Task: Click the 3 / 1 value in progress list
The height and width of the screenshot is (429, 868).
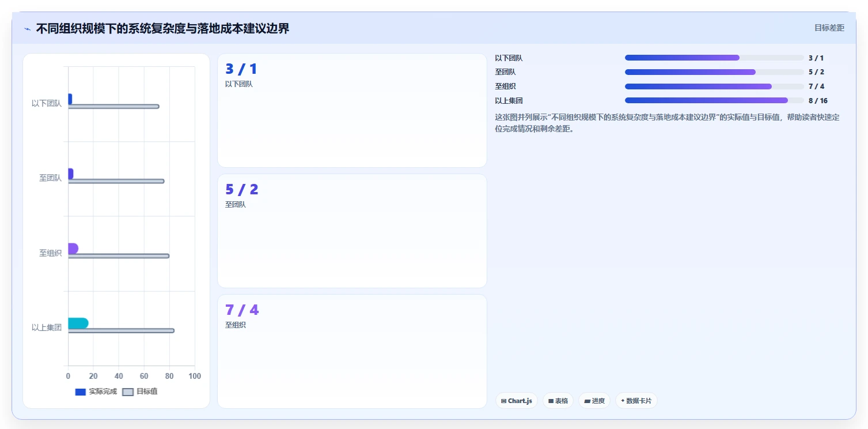Action: click(816, 58)
